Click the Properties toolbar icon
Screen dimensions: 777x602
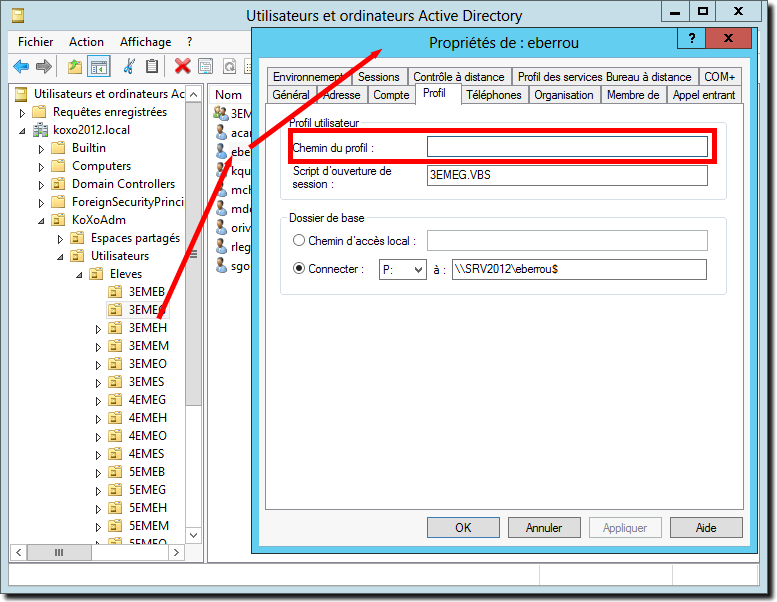(205, 66)
